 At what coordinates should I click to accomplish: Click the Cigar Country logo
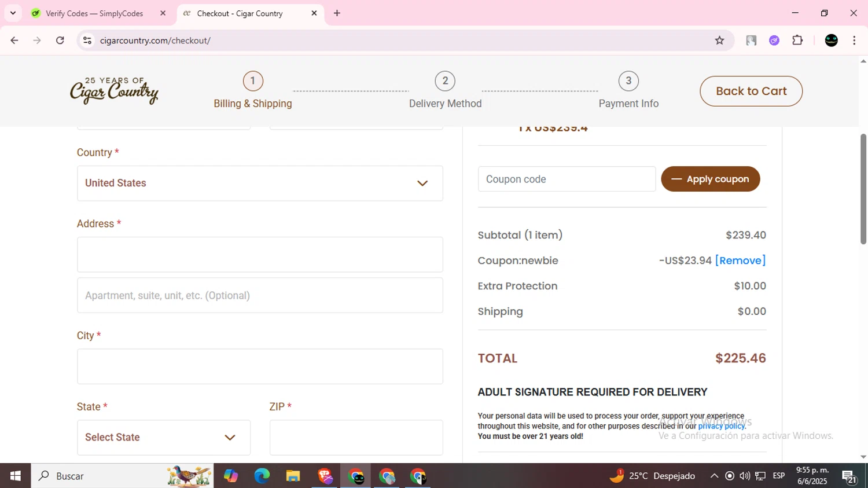coord(114,91)
